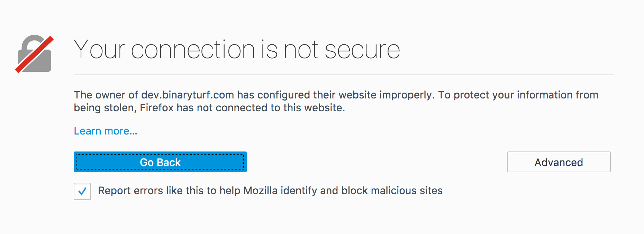The width and height of the screenshot is (644, 234).
Task: Click the word 'Firefox' in the warning paragraph
Action: pyautogui.click(x=156, y=108)
